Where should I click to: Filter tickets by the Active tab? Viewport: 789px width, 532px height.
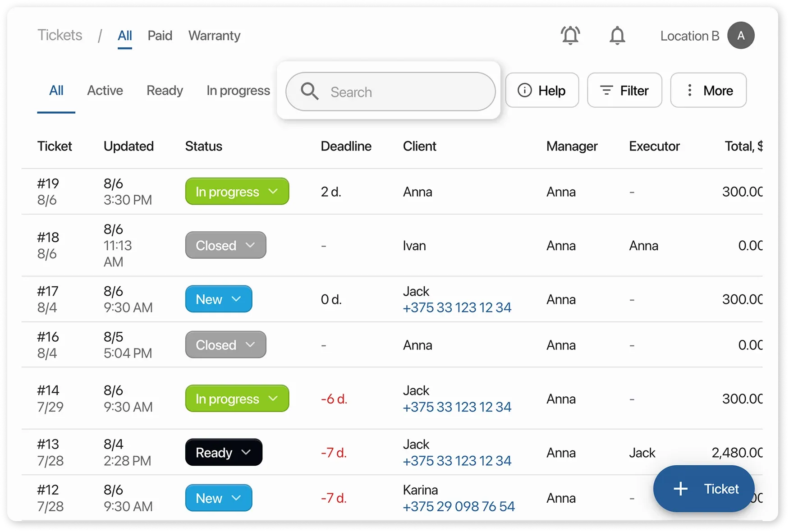105,90
